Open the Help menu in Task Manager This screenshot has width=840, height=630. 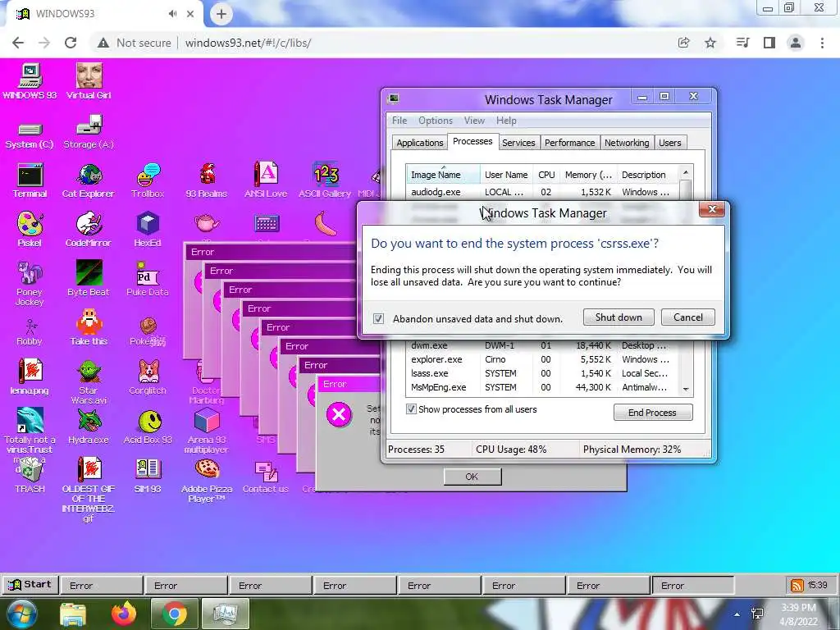click(x=506, y=121)
